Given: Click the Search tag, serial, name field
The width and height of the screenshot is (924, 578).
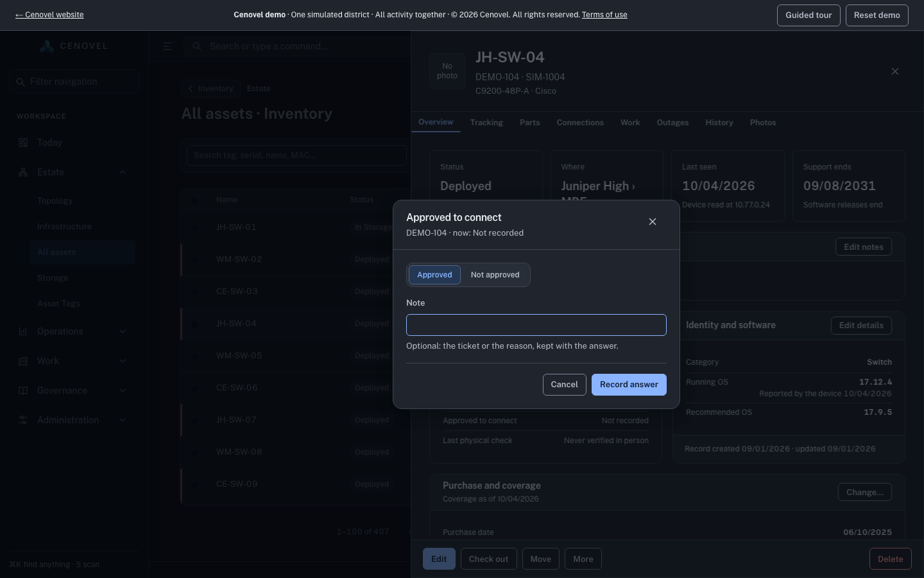Looking at the screenshot, I should [x=296, y=155].
